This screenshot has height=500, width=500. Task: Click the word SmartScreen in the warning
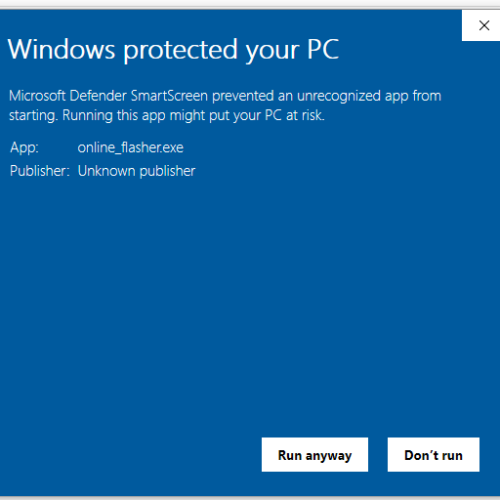coord(169,96)
